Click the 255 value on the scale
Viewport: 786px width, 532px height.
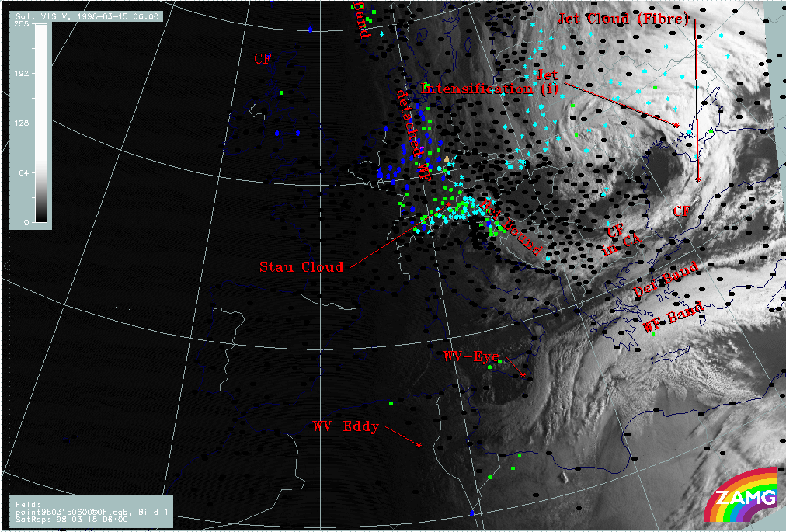click(21, 24)
